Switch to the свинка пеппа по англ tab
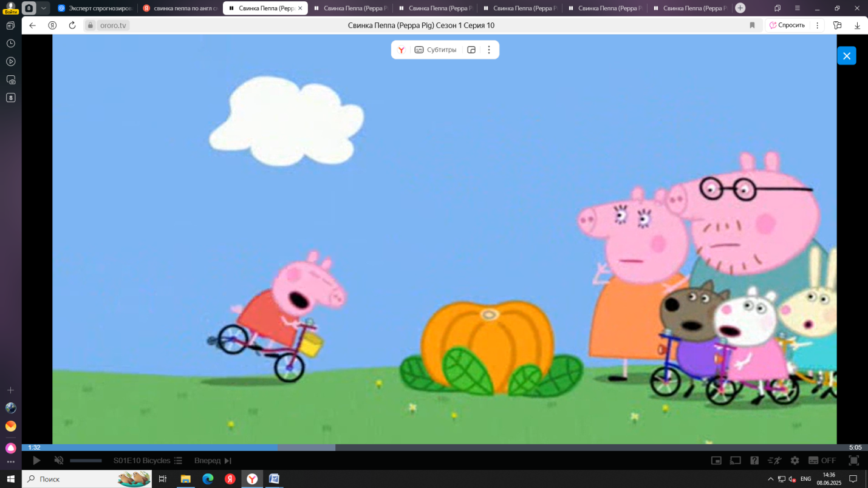Viewport: 868px width, 488px height. point(180,8)
